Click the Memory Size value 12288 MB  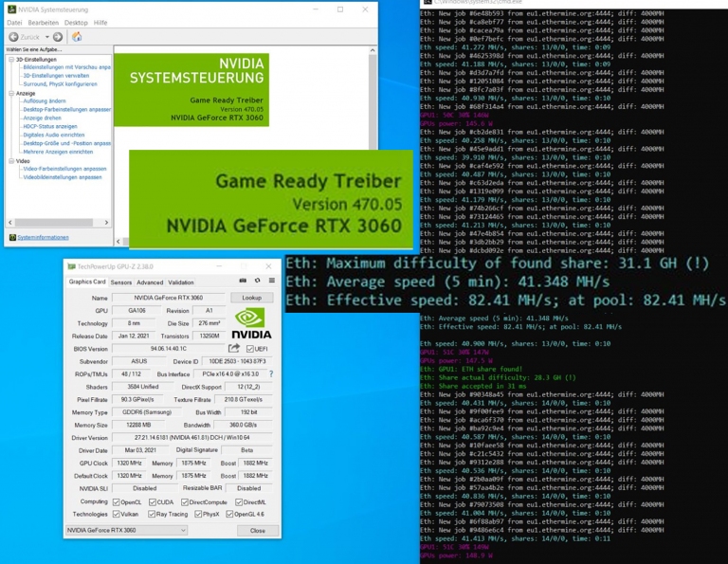point(138,425)
